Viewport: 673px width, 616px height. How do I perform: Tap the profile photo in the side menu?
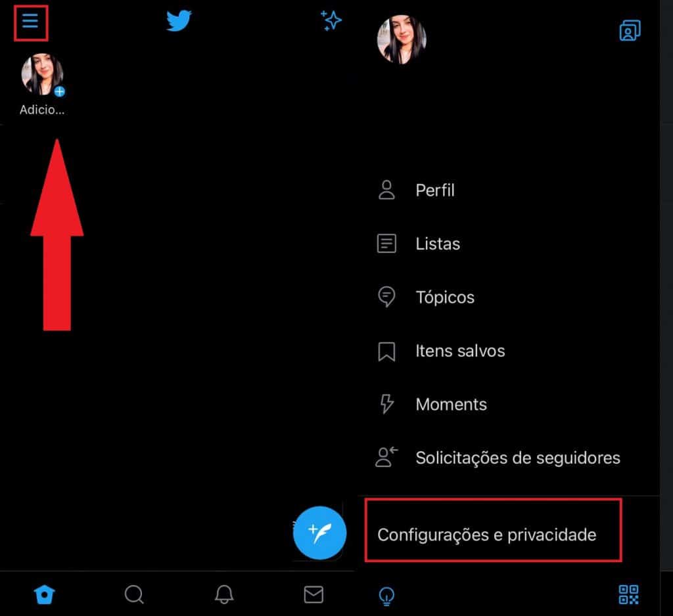(402, 39)
